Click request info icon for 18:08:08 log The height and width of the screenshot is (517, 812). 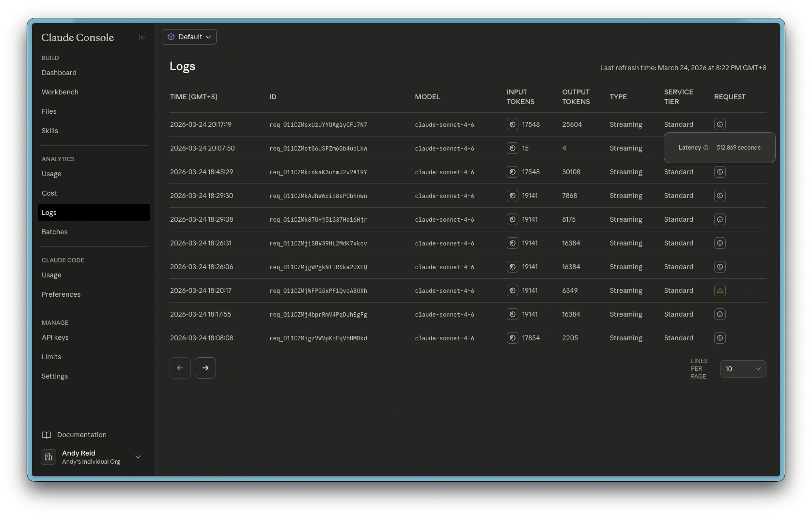point(719,338)
